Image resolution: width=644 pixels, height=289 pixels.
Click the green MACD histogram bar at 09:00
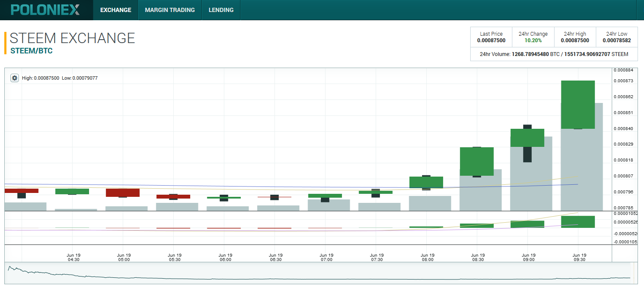[527, 224]
